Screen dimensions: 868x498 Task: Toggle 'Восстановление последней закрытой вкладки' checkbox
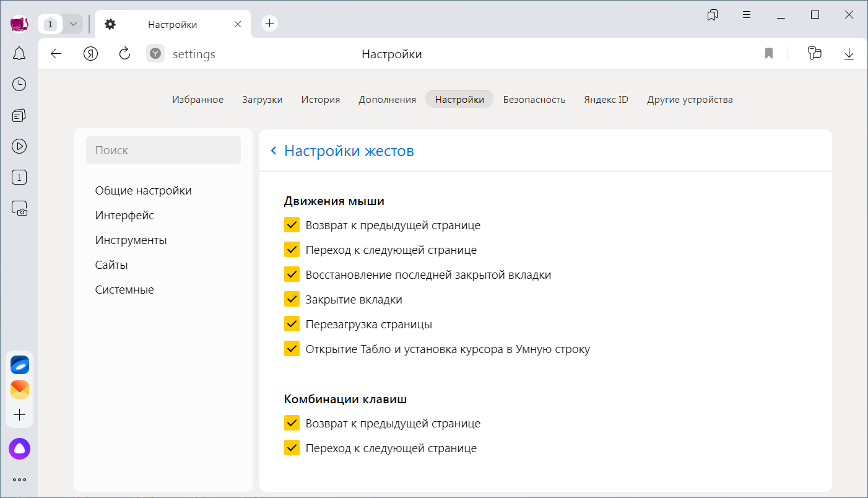coord(292,274)
